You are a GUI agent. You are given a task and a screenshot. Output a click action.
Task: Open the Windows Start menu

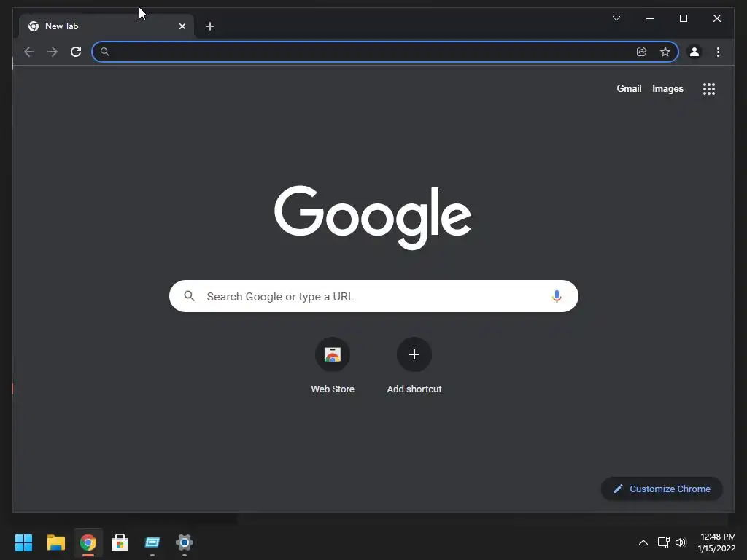23,542
